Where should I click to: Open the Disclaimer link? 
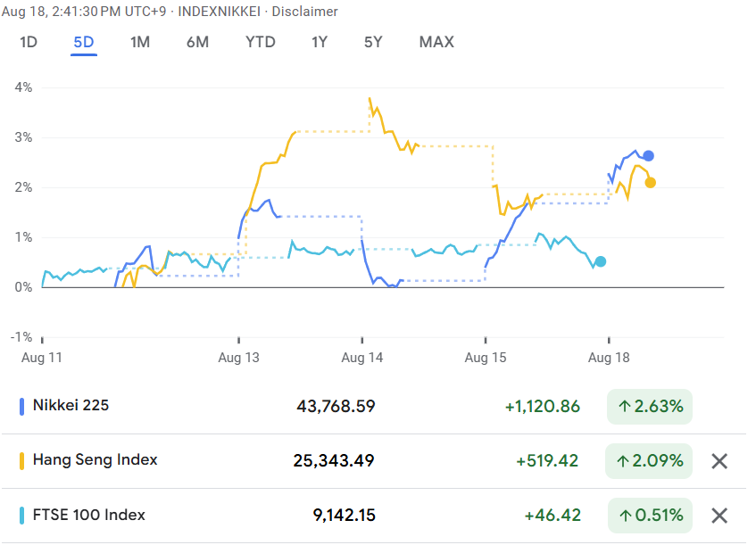pyautogui.click(x=304, y=11)
